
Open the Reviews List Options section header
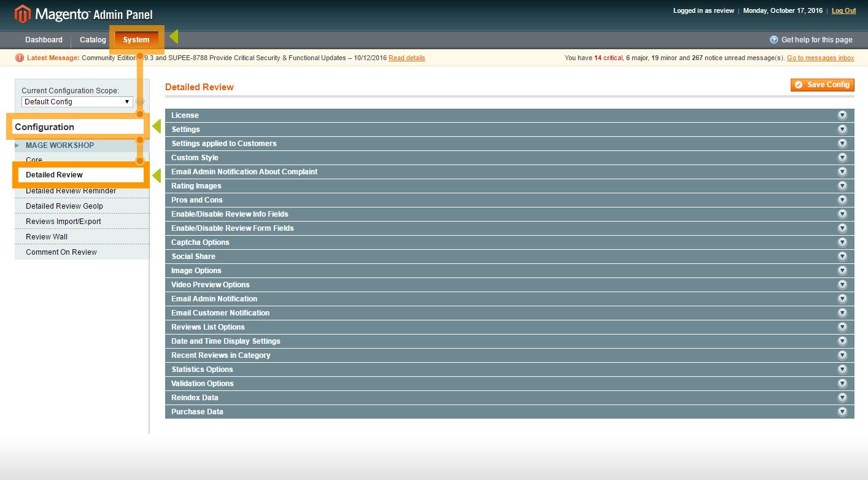pyautogui.click(x=510, y=327)
